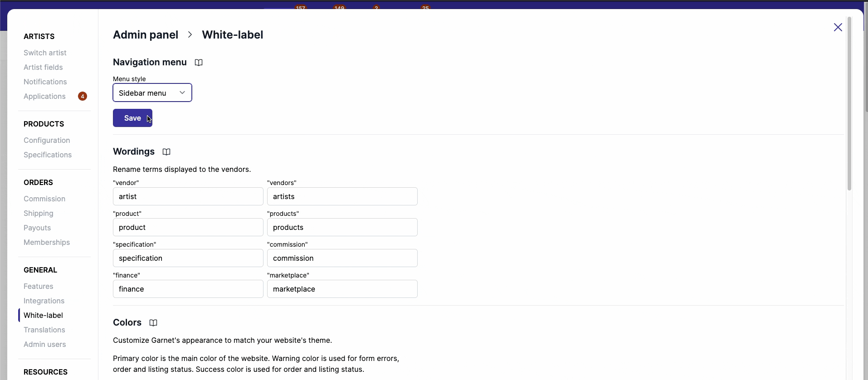Select the White-label sidebar item
The image size is (868, 380).
point(43,315)
